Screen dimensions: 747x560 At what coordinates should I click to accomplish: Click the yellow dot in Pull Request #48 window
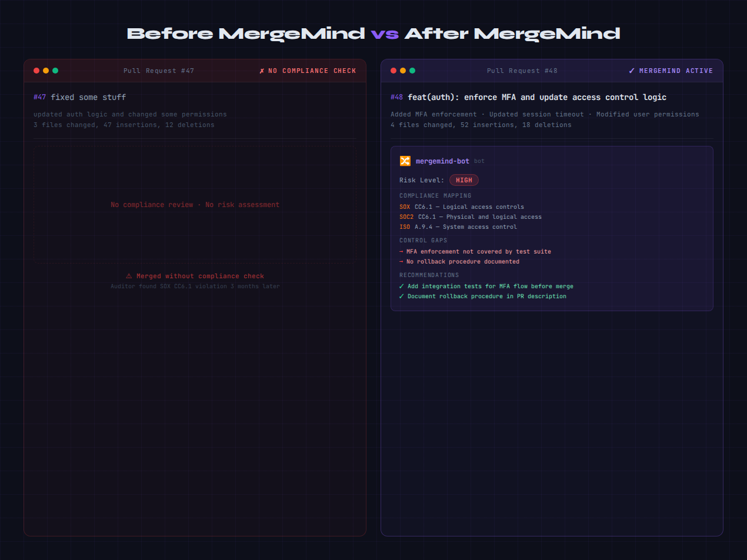pos(403,71)
